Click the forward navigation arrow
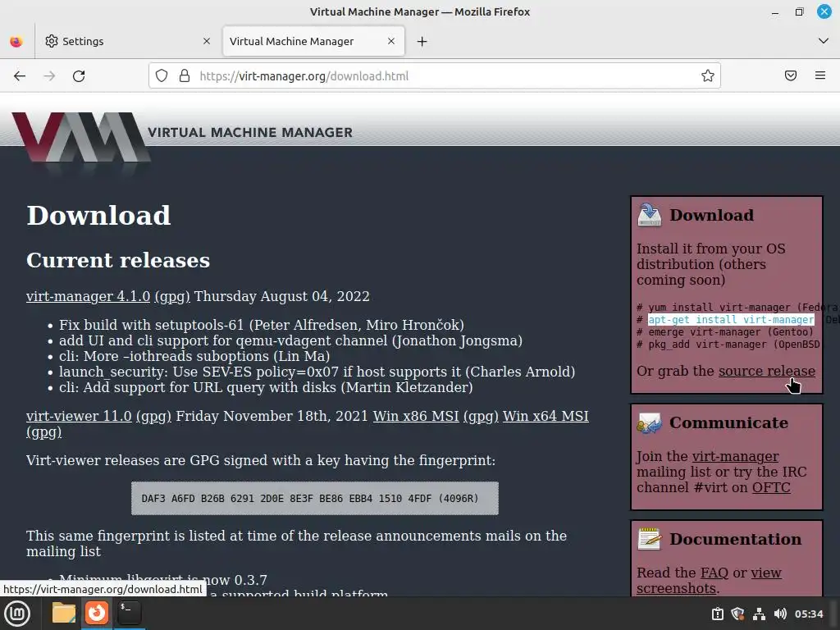 pyautogui.click(x=49, y=76)
